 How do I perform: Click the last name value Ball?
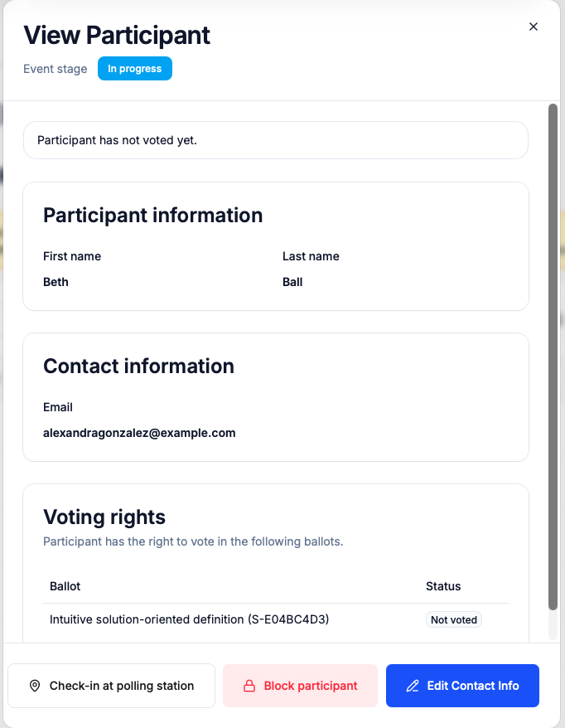tap(292, 282)
